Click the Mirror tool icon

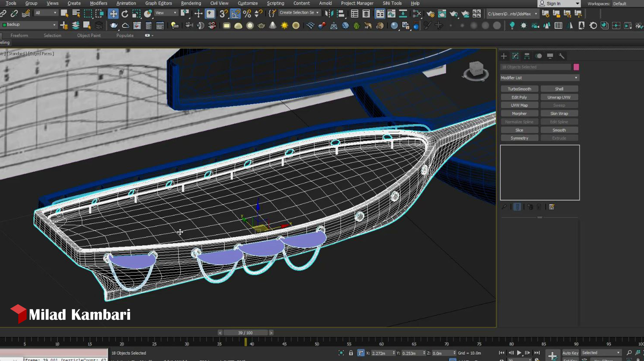pyautogui.click(x=329, y=14)
